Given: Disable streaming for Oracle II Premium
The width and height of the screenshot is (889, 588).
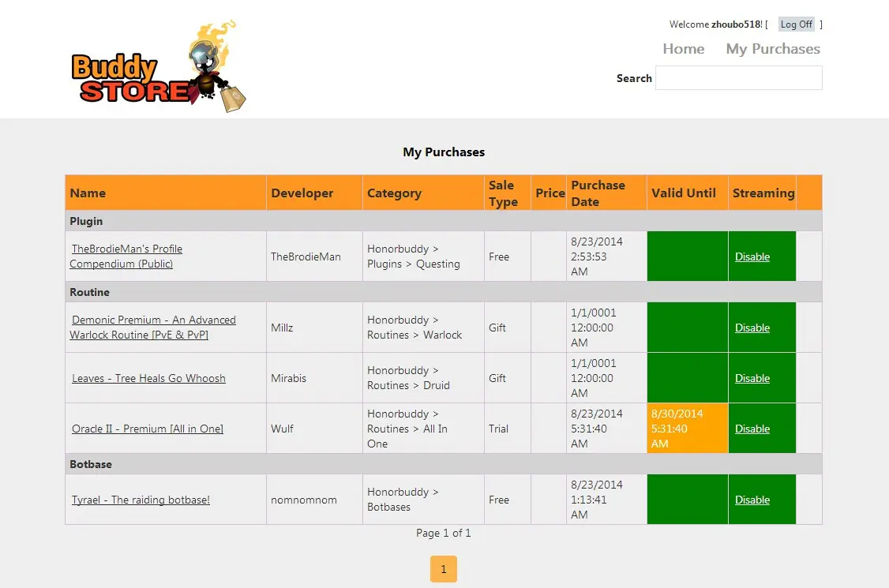Looking at the screenshot, I should point(752,429).
